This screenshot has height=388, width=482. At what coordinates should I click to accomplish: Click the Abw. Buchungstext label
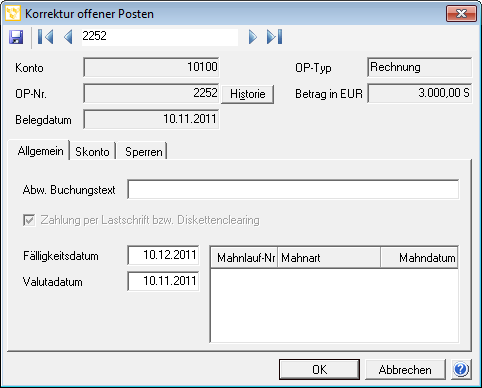tap(69, 190)
